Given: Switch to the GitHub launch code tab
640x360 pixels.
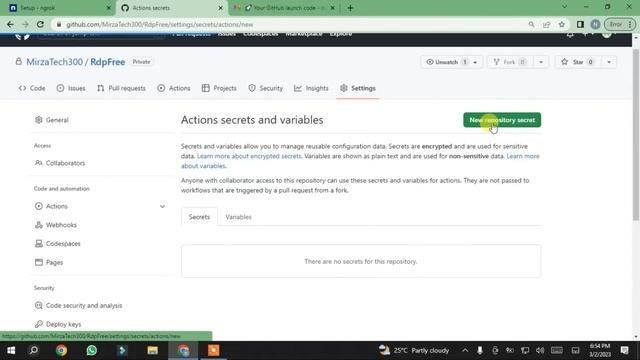Looking at the screenshot, I should coord(284,8).
